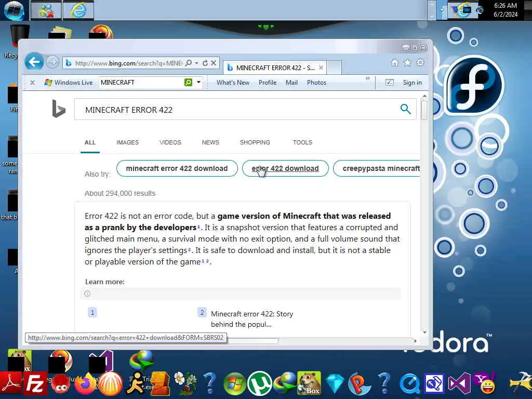Open the Visual Studio dock icon

pos(459,383)
